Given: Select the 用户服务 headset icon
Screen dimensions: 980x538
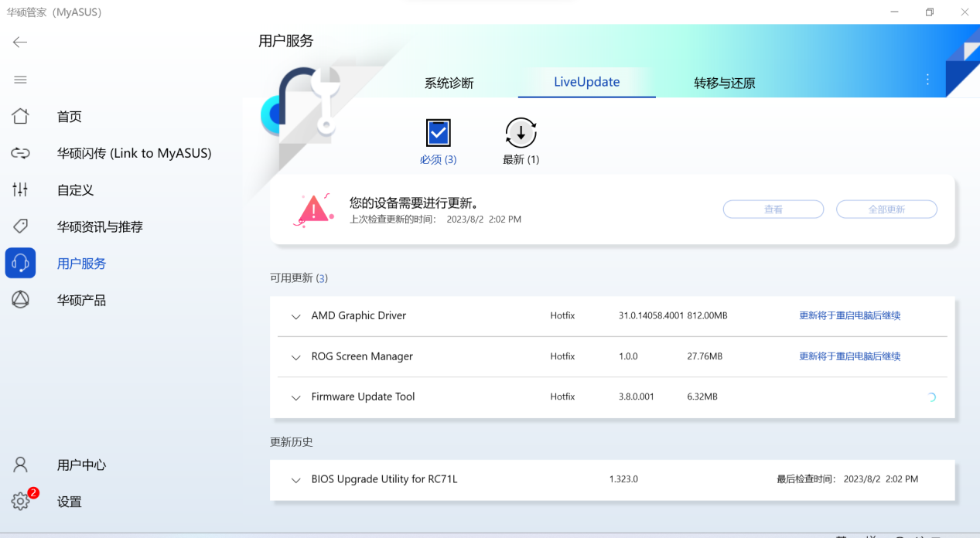Looking at the screenshot, I should [x=20, y=263].
